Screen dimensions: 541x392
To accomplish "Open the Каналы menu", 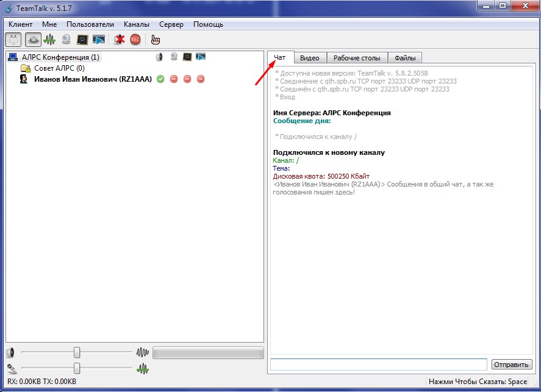I will pyautogui.click(x=136, y=24).
